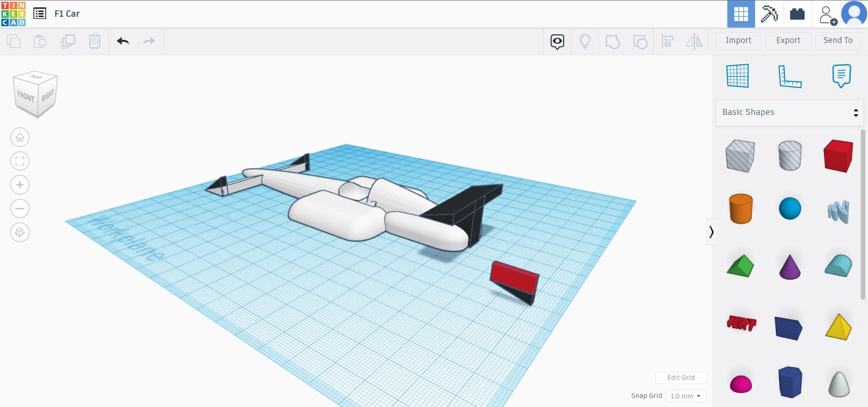Click the Export button
Viewport: 868px width, 407px height.
(x=788, y=40)
